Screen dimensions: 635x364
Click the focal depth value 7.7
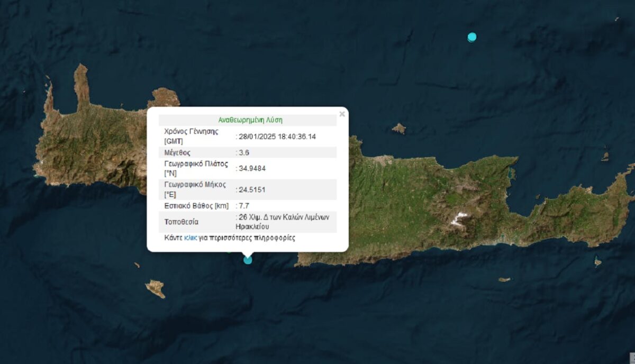coord(244,205)
